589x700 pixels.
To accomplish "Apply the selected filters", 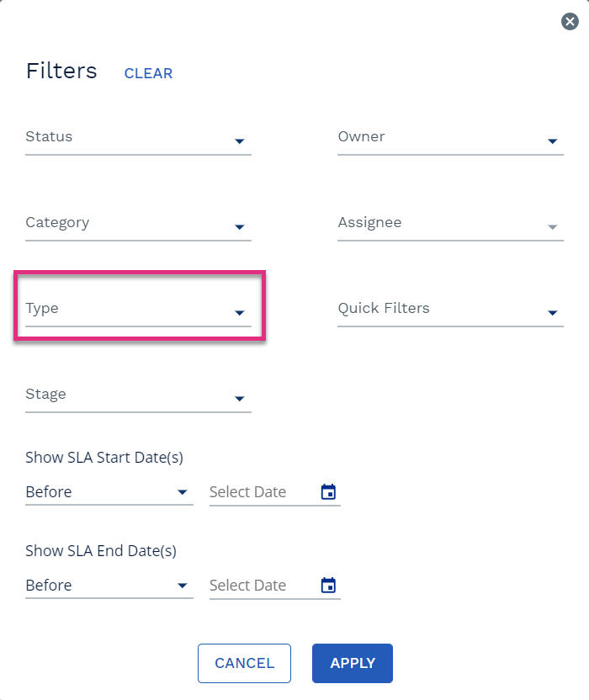I will pyautogui.click(x=353, y=663).
